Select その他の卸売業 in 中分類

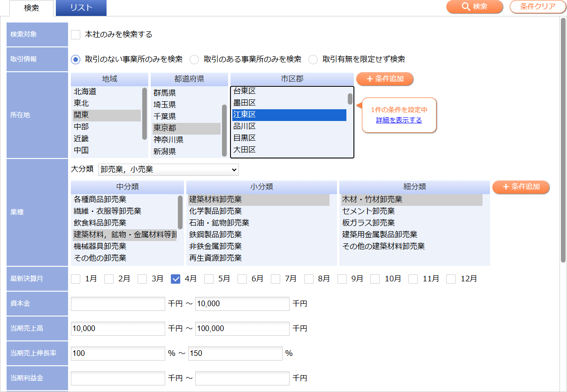(x=124, y=258)
